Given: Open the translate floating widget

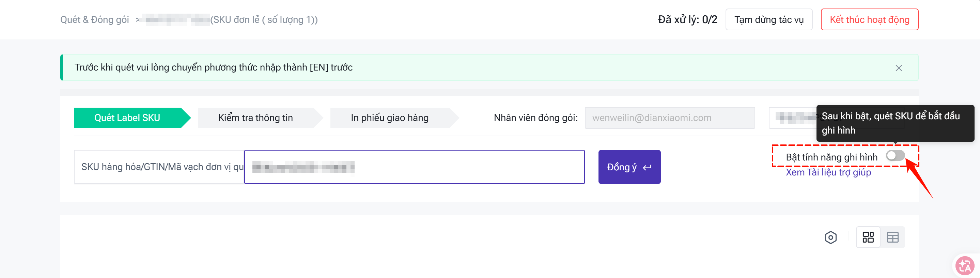Looking at the screenshot, I should [965, 265].
